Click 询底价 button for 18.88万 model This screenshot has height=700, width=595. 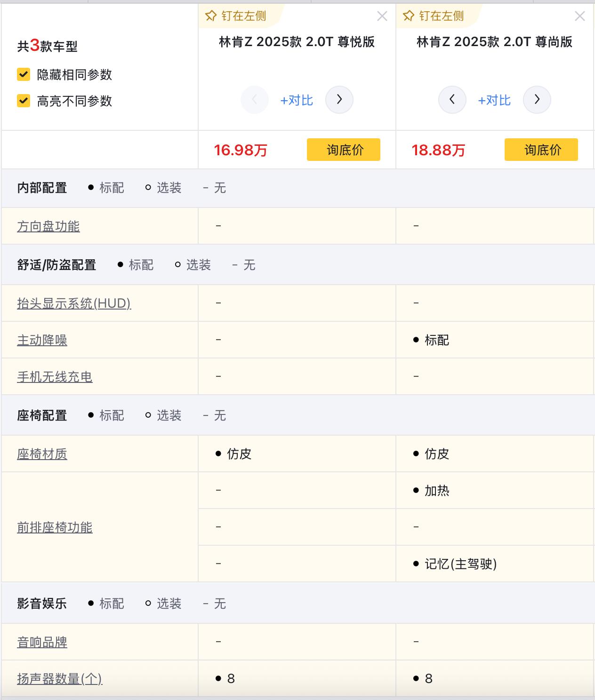541,150
